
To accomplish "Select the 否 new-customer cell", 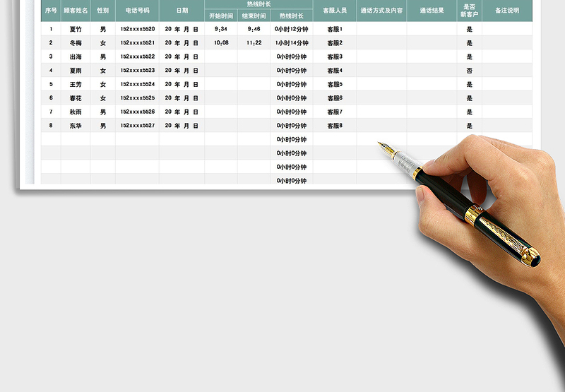I will point(469,70).
